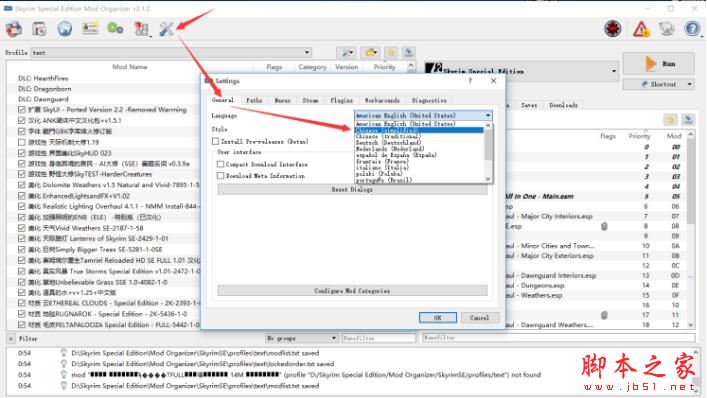Screen dimensions: 707x398
Task: Open the Skyrim Special Edition executable dropdown
Action: point(522,71)
